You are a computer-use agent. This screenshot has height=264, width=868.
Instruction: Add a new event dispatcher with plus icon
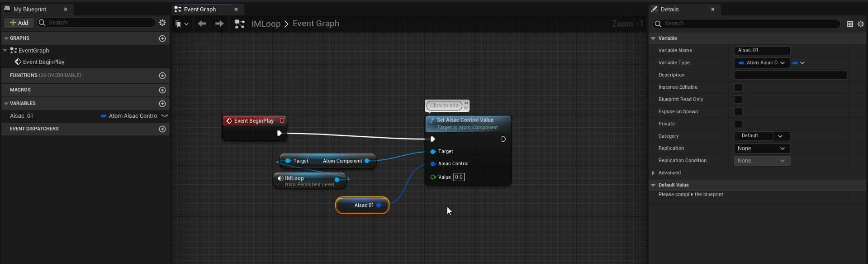click(162, 129)
